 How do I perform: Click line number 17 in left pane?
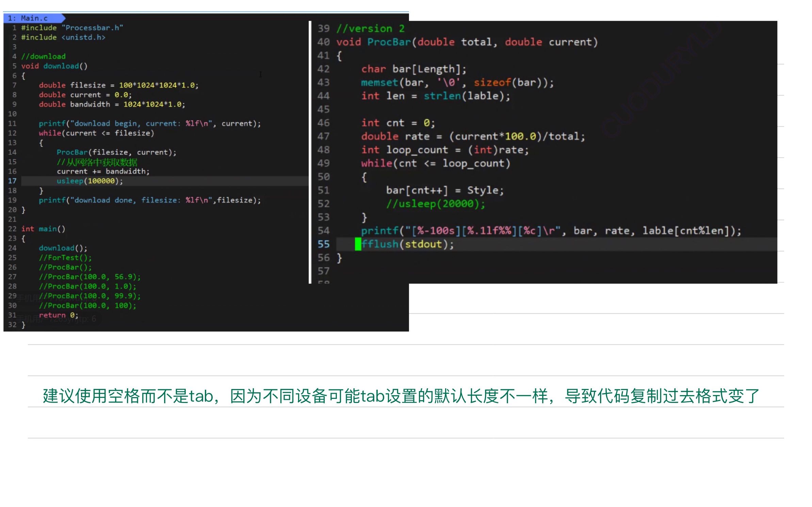coord(12,181)
